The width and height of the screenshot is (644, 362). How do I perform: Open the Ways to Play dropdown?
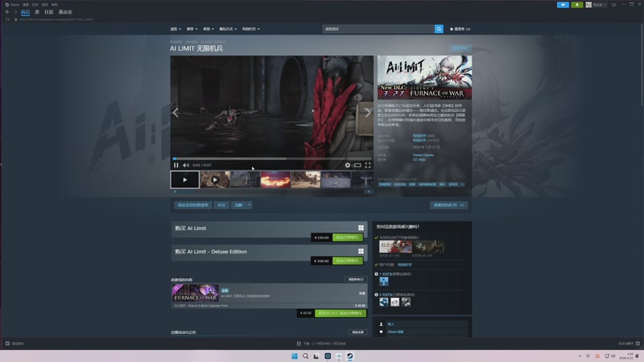228,29
